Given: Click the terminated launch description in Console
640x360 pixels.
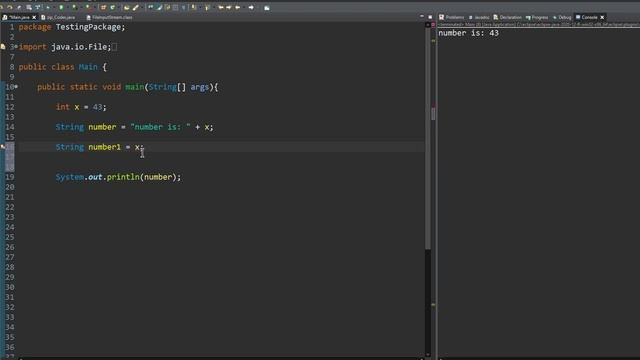Looking at the screenshot, I should tap(539, 25).
